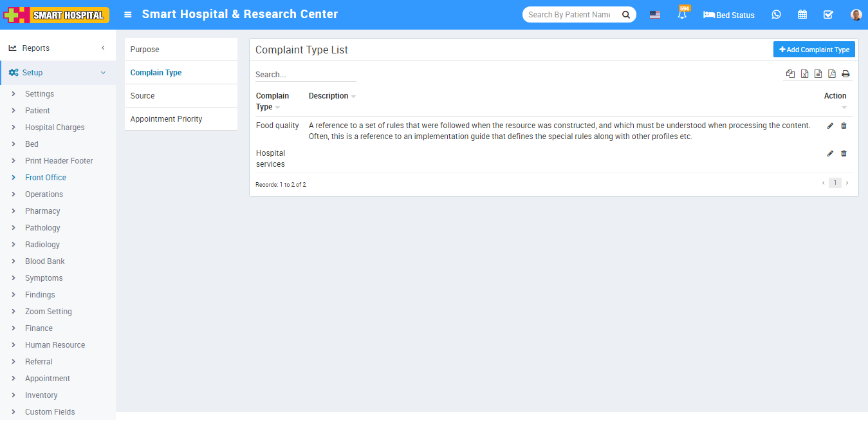Edit the Hospital services complaint type
868x423 pixels.
pyautogui.click(x=830, y=153)
